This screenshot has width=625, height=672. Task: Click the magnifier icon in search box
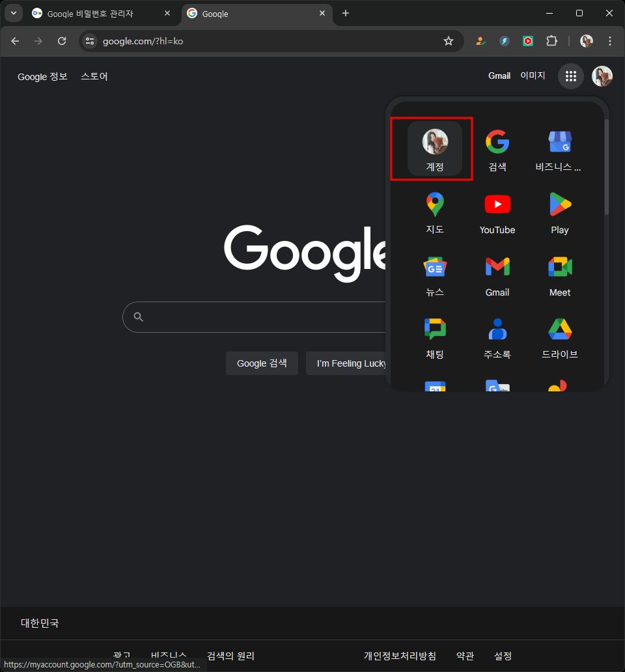[x=138, y=316]
